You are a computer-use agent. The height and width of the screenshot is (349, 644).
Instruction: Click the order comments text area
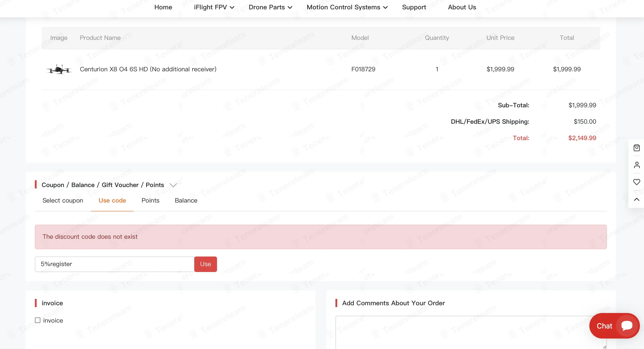[x=471, y=332]
